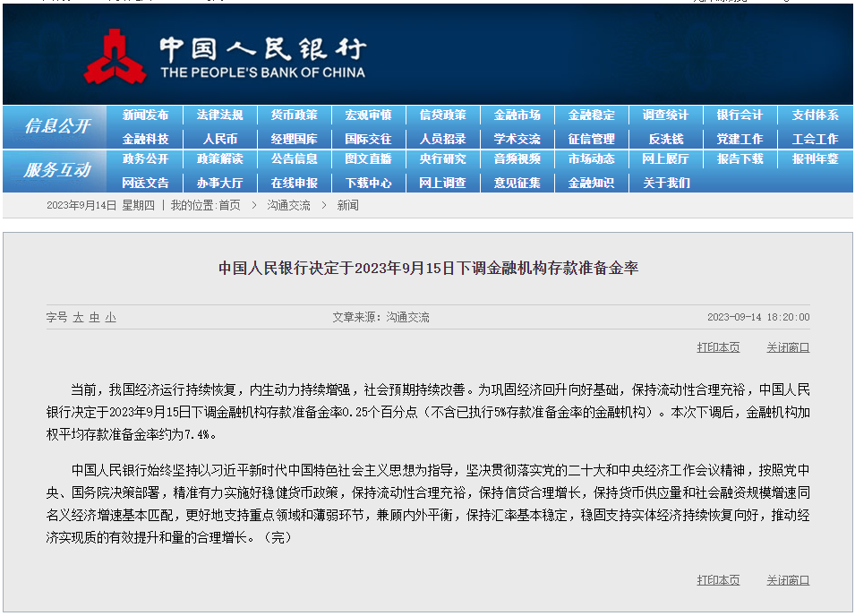855x616 pixels.
Task: Open 金融知识 navigation item
Action: click(x=591, y=183)
